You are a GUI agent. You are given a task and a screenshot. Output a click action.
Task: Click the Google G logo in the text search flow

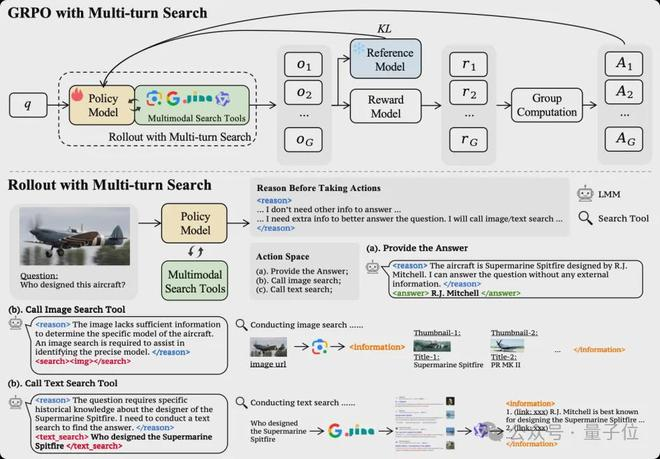(x=335, y=430)
